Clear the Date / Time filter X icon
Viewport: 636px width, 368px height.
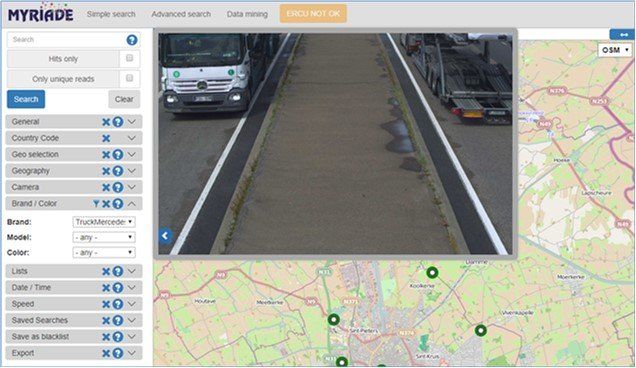pyautogui.click(x=106, y=288)
